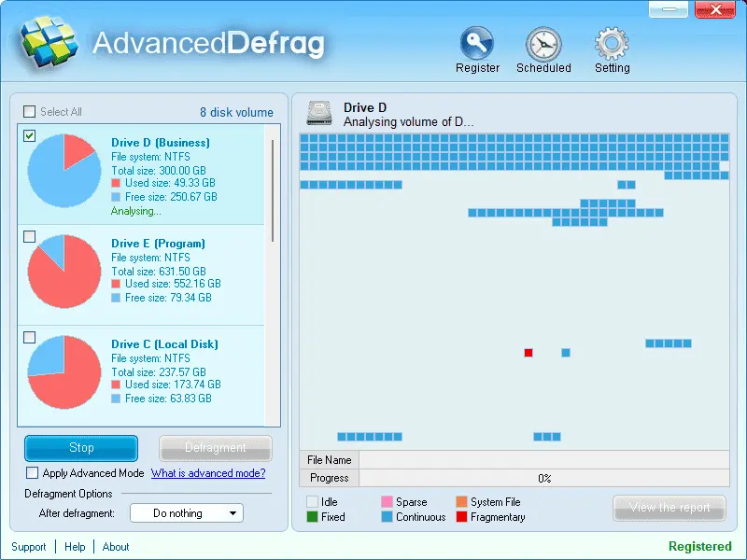Click 'Used size: 552.16 GB' text
Screen dimensions: 747x560
[173, 284]
